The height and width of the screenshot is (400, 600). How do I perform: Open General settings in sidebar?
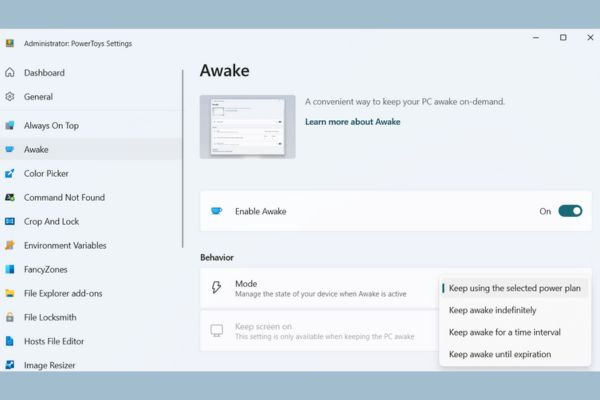90,96
